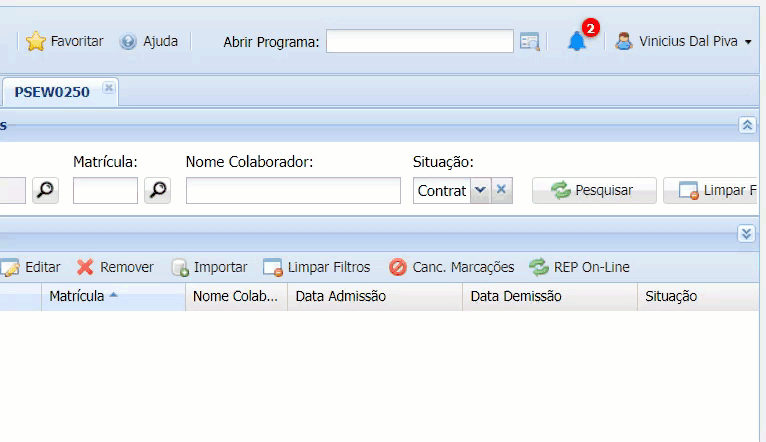The height and width of the screenshot is (442, 766).
Task: Clear Situação filter with the X icon
Action: click(x=502, y=190)
